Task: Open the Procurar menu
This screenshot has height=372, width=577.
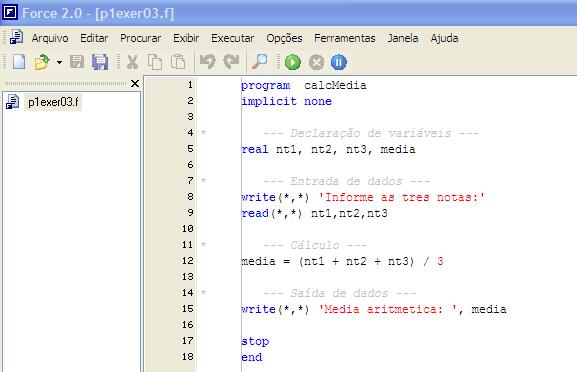Action: click(141, 38)
